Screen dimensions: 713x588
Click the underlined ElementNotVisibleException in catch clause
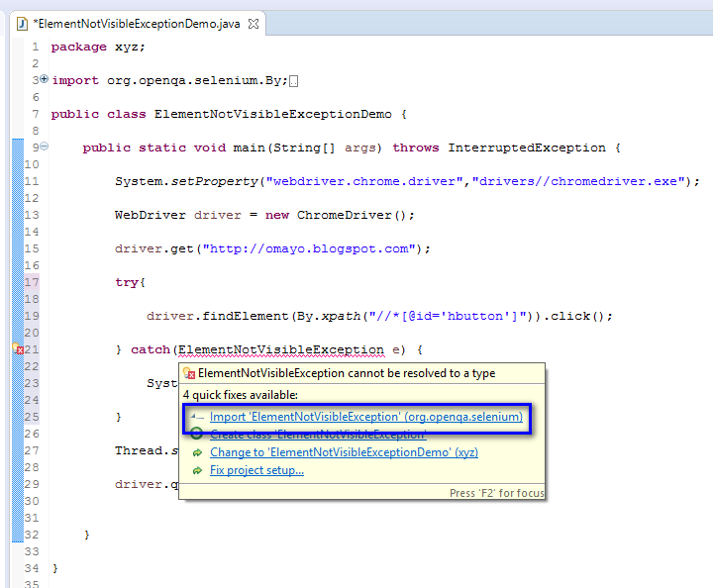point(281,349)
